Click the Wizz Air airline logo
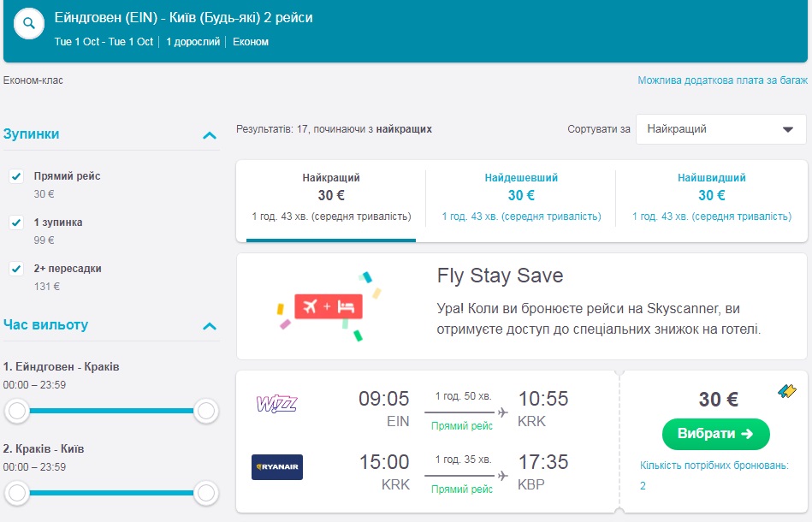The image size is (812, 522). pyautogui.click(x=276, y=403)
